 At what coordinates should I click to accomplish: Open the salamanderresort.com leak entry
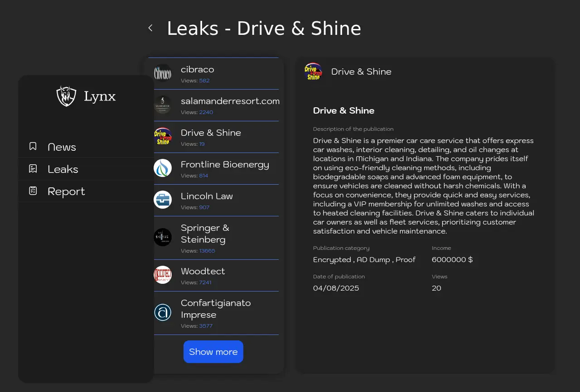click(230, 101)
